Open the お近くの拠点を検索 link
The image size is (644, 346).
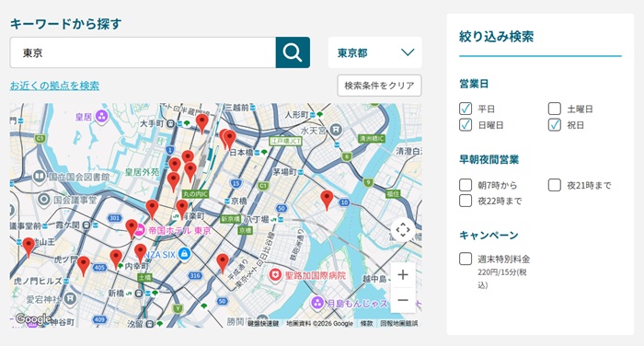(x=54, y=86)
